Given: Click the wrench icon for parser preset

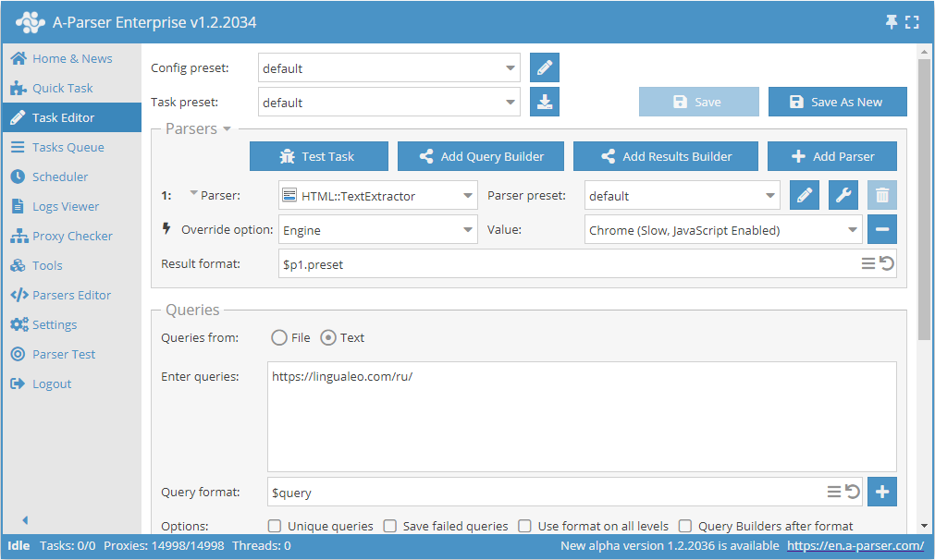Looking at the screenshot, I should tap(843, 196).
